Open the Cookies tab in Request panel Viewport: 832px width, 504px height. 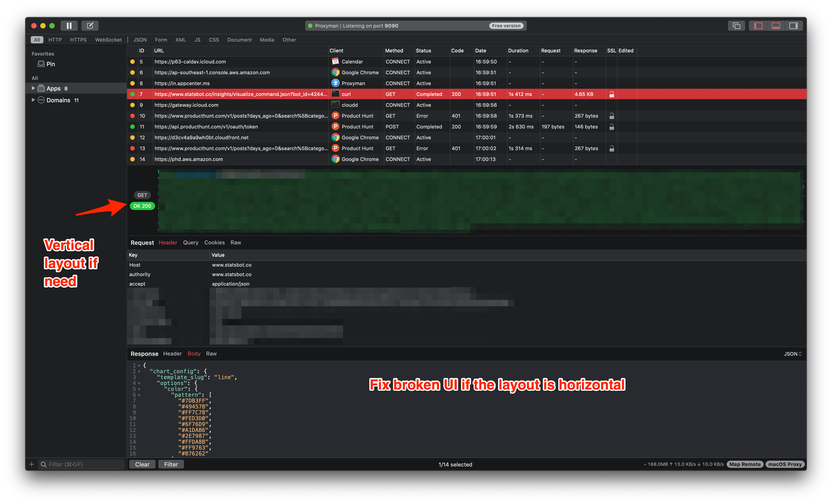click(x=214, y=242)
